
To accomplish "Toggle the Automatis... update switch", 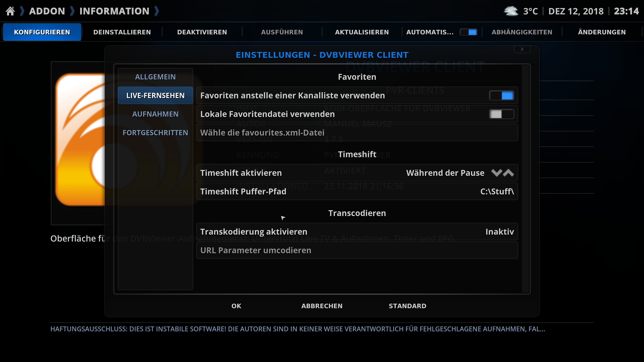I will [468, 32].
